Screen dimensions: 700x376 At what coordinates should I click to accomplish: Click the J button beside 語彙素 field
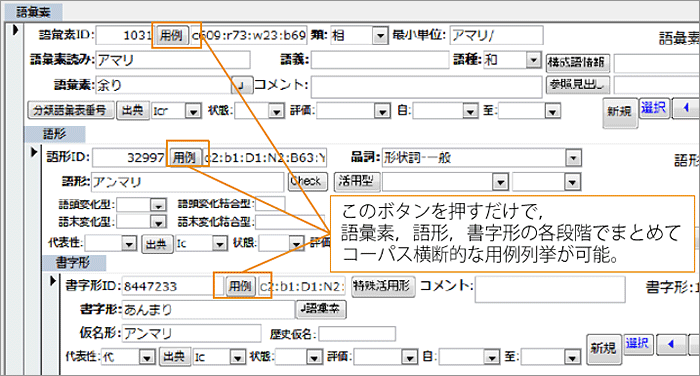coord(242,85)
